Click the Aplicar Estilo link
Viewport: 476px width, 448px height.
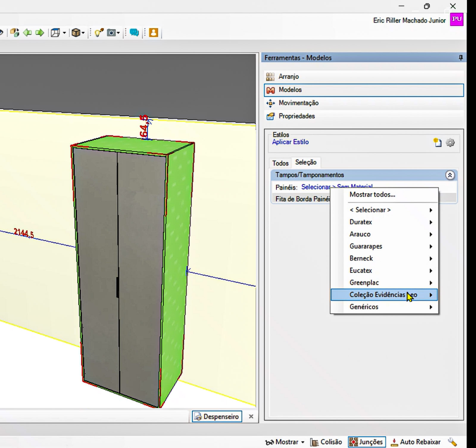point(290,142)
